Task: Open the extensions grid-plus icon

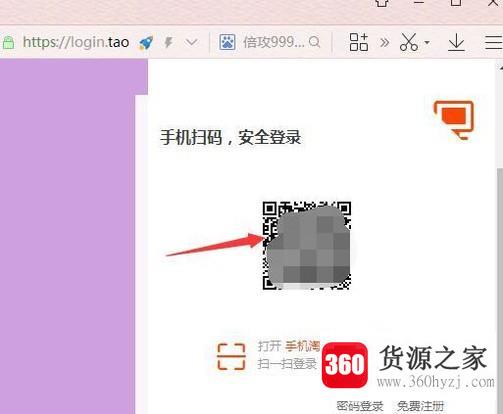Action: click(x=359, y=42)
